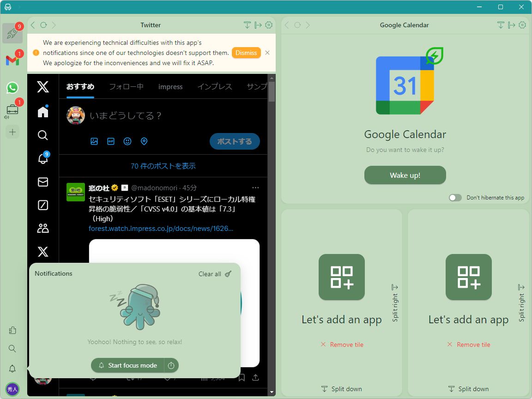
Task: Split the Twitter tile to the right
Action: pos(258,25)
